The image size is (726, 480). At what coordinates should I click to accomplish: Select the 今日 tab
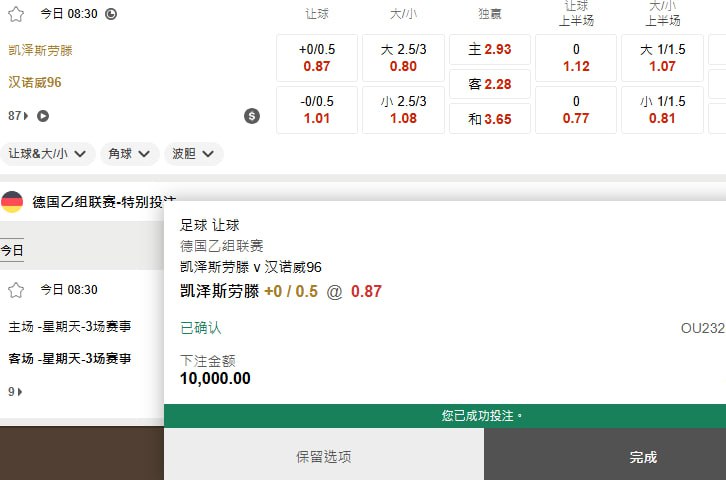12,250
